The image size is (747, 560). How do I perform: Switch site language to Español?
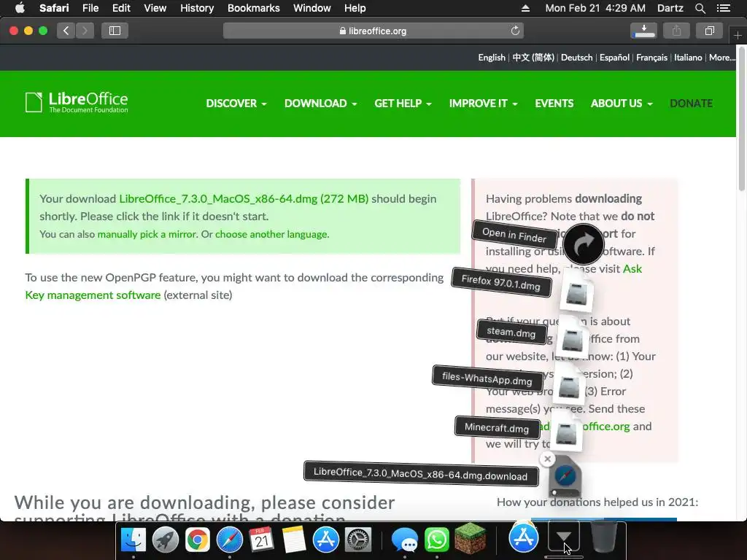click(x=614, y=57)
